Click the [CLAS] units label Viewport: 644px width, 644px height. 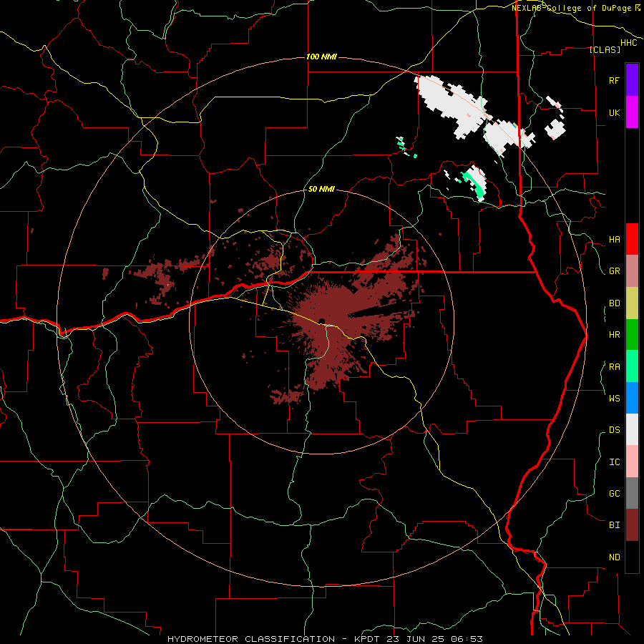[x=605, y=49]
